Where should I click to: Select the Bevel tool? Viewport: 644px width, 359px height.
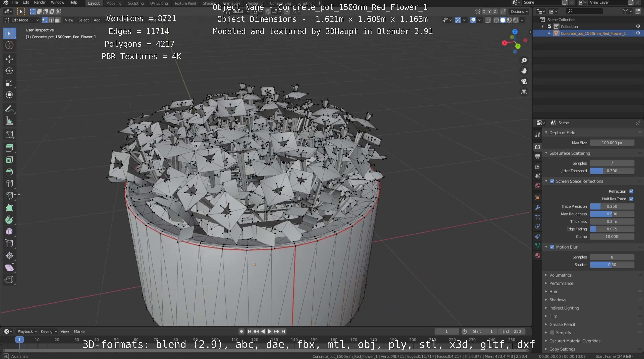[9, 172]
